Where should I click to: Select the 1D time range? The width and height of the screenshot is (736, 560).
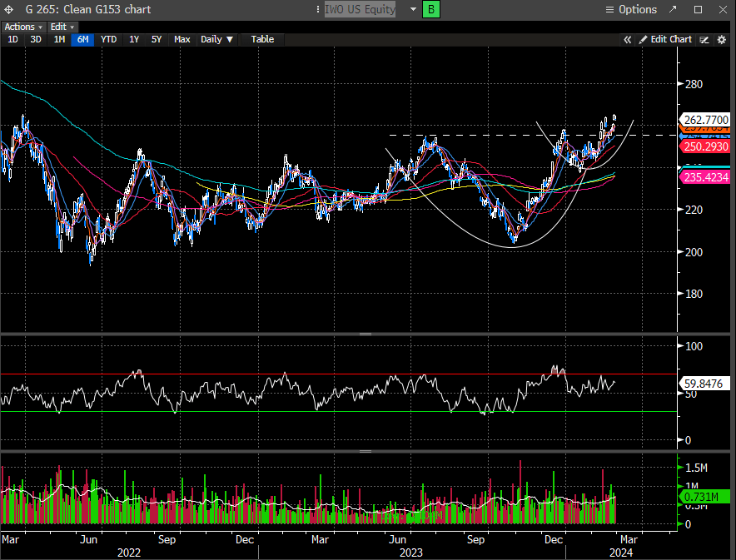point(12,39)
